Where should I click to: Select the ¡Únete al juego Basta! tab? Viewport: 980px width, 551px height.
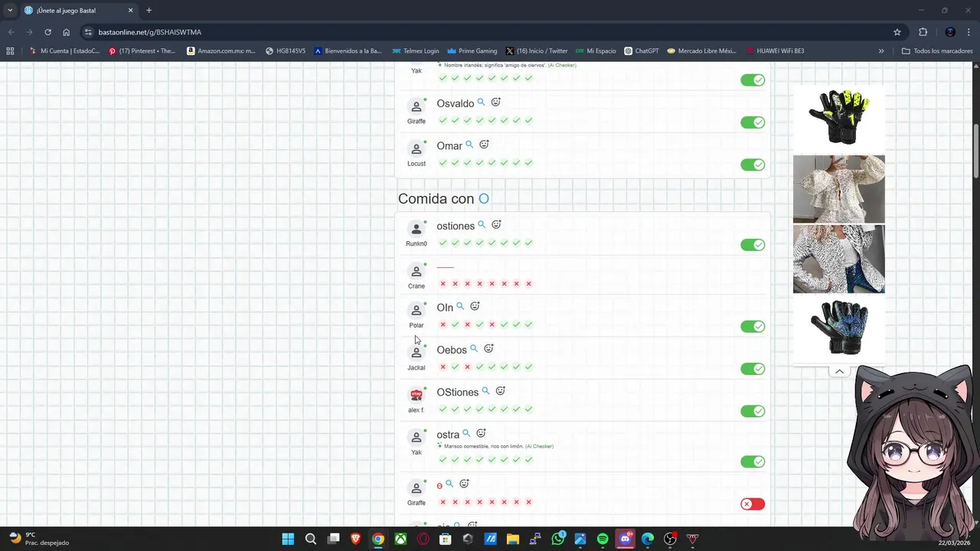point(79,10)
